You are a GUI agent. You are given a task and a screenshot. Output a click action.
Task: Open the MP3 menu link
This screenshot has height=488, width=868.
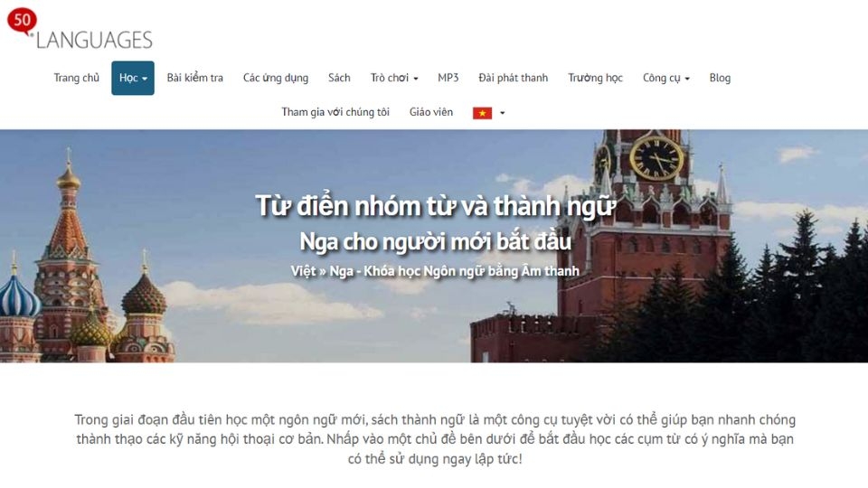tap(448, 78)
